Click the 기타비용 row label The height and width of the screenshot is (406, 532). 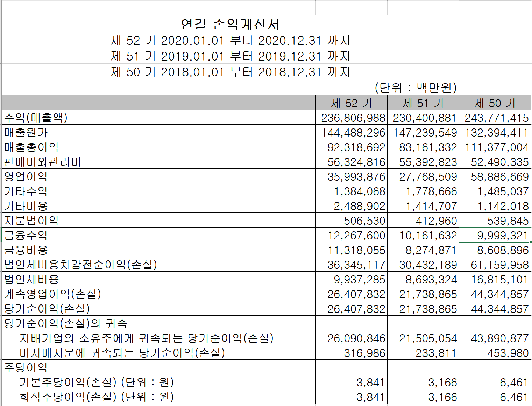tap(26, 206)
